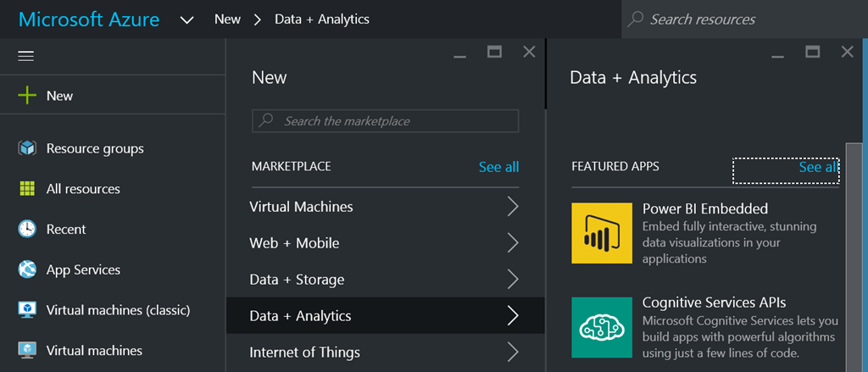Image resolution: width=868 pixels, height=372 pixels.
Task: Select the All resources grid icon
Action: coord(27,189)
